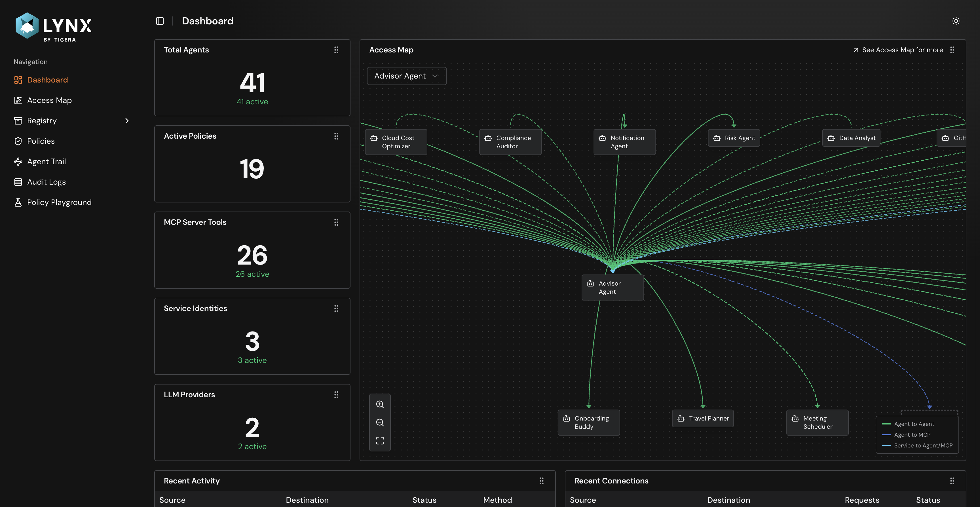Switch the theme with the sun icon
Screen dimensions: 980x507
click(x=956, y=21)
